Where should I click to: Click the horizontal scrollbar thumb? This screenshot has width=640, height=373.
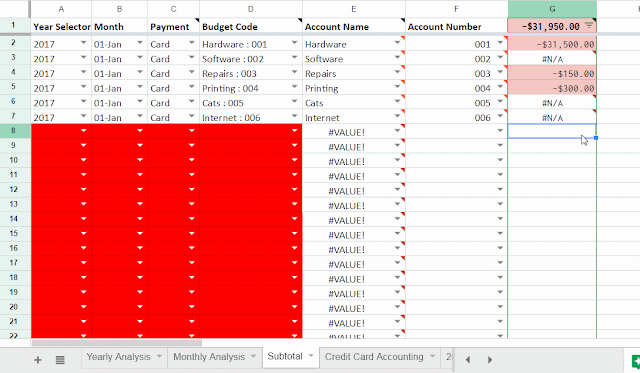(x=117, y=343)
